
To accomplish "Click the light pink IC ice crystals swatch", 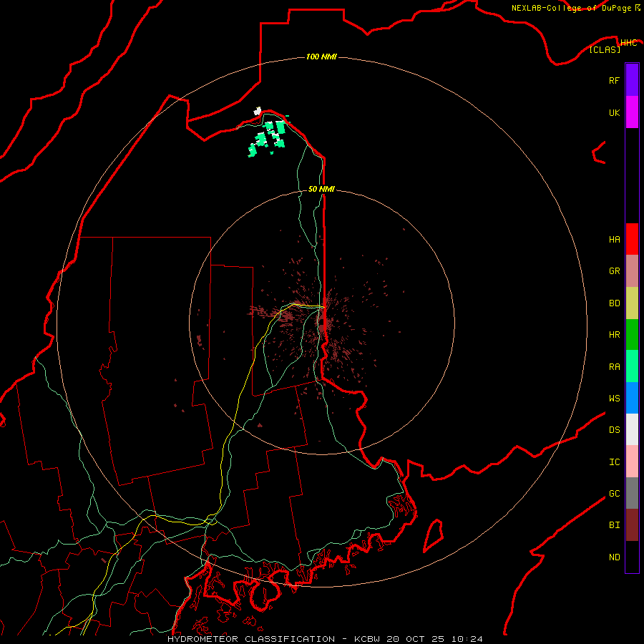I will (632, 462).
